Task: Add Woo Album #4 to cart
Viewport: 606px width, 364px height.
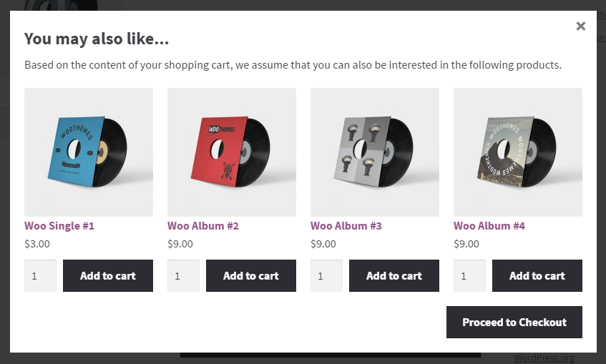Action: pos(537,275)
